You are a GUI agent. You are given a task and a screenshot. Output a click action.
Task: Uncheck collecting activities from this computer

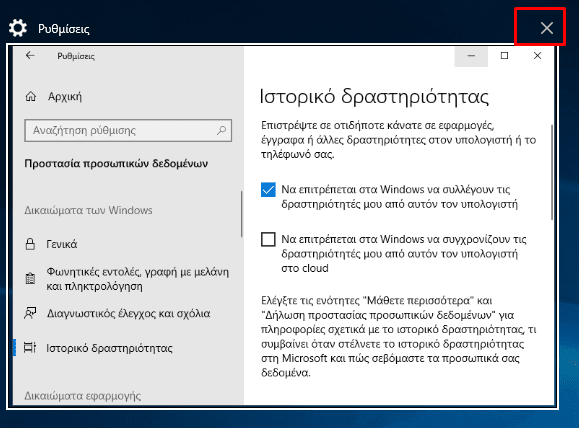268,189
